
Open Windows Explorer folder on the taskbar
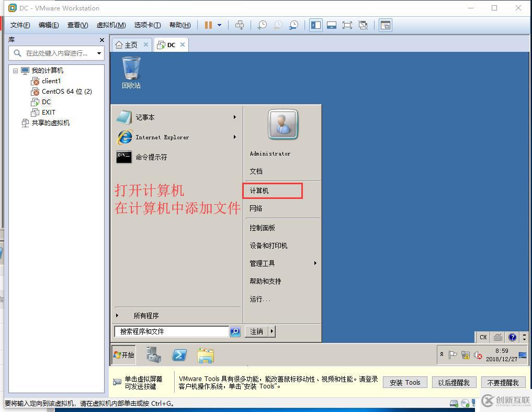(206, 355)
